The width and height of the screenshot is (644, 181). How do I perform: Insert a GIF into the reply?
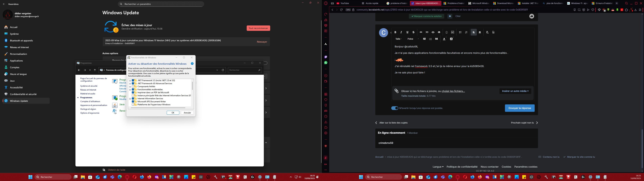(x=452, y=32)
